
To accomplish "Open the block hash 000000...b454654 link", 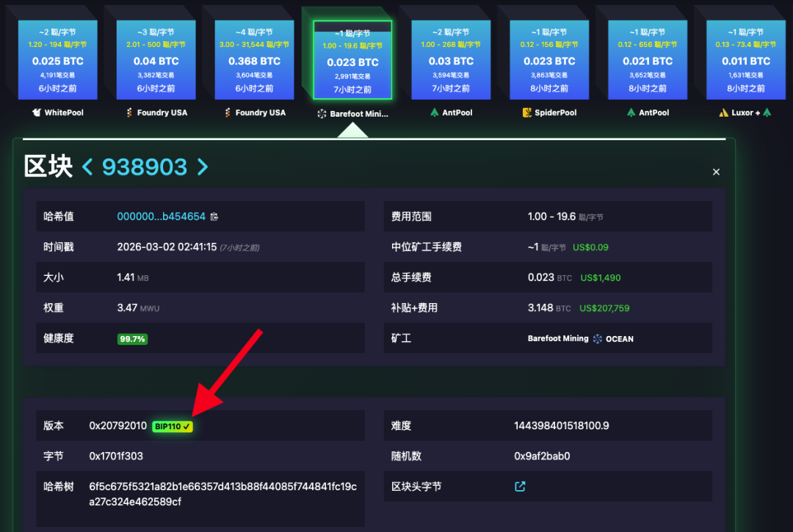I will [162, 216].
